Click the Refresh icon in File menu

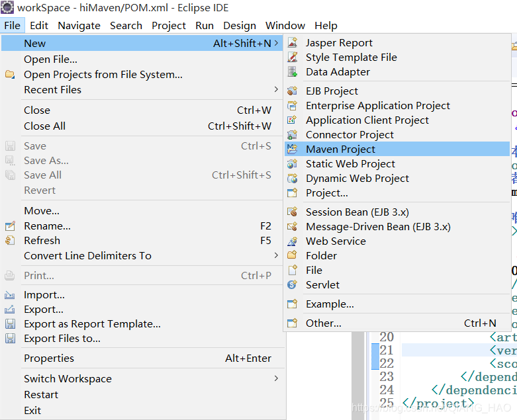click(x=10, y=241)
